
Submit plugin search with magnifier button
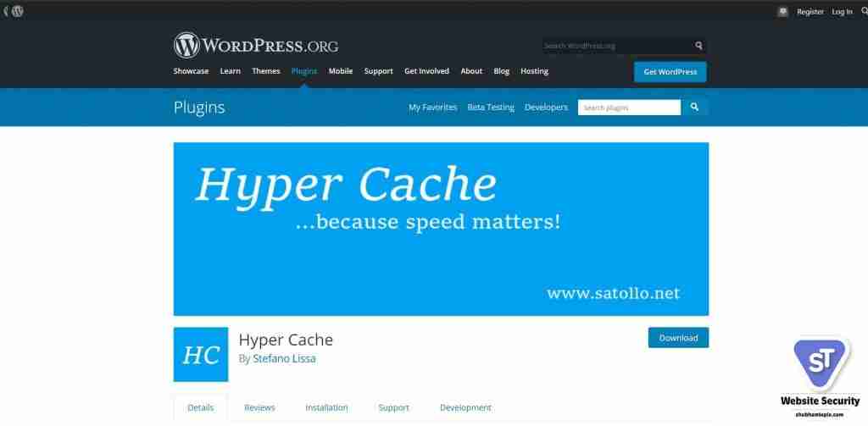click(695, 108)
